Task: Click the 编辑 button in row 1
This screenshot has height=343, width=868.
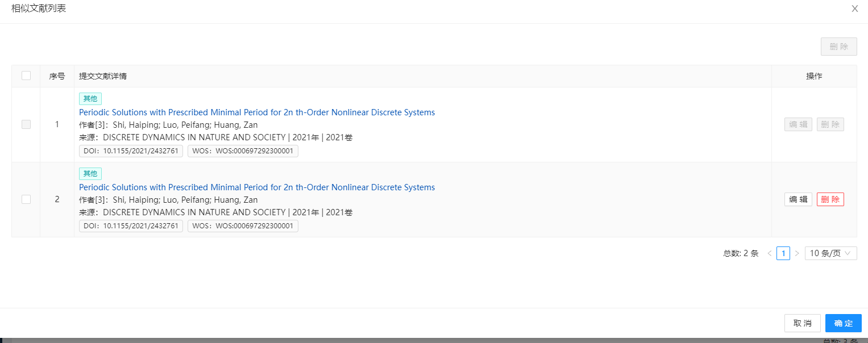Action: [x=798, y=124]
